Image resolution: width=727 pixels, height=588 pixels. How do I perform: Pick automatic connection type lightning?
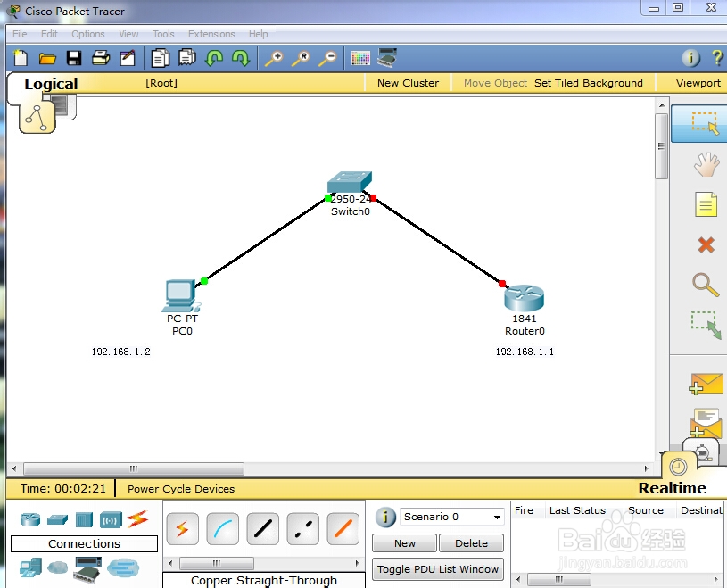click(182, 528)
